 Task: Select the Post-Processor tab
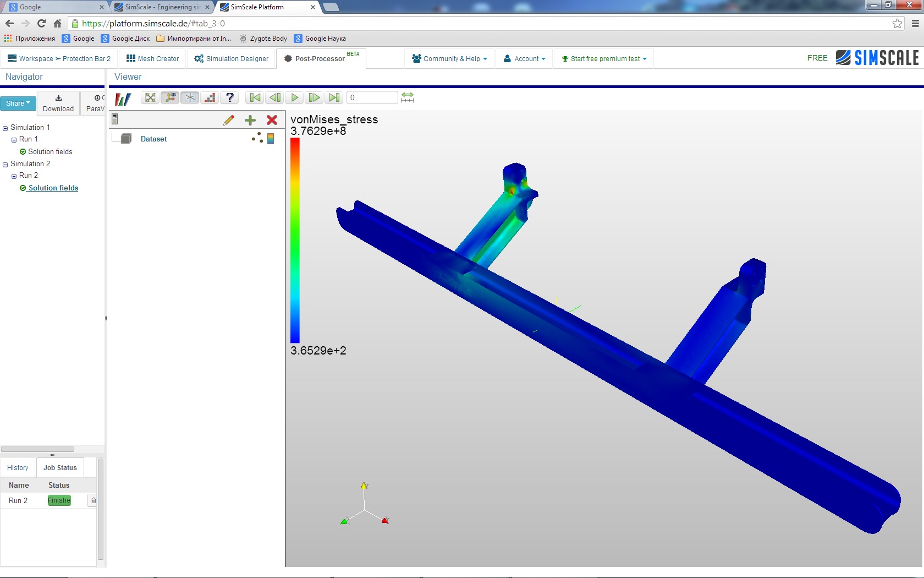pyautogui.click(x=321, y=58)
